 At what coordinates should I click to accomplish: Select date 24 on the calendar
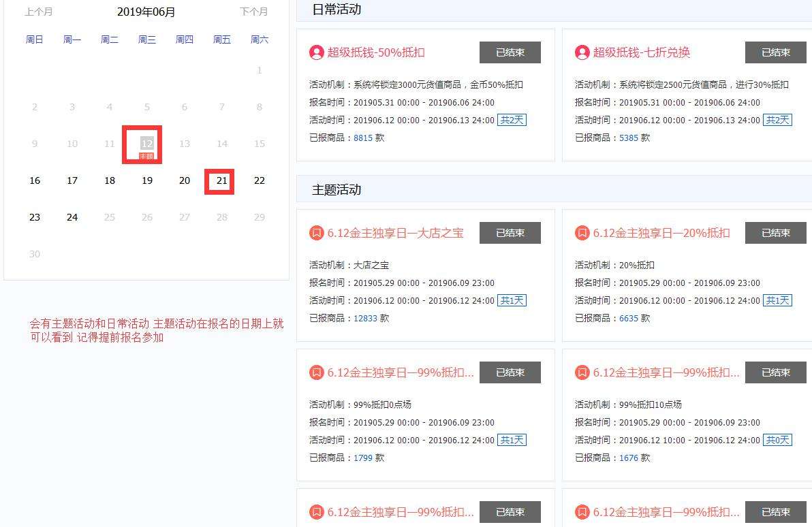pyautogui.click(x=72, y=217)
